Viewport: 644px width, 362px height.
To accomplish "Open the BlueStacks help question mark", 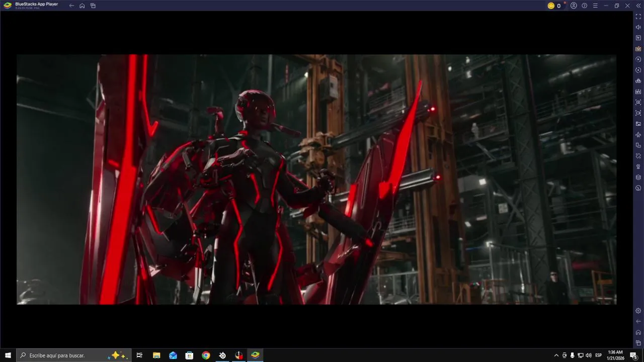I will pos(584,6).
